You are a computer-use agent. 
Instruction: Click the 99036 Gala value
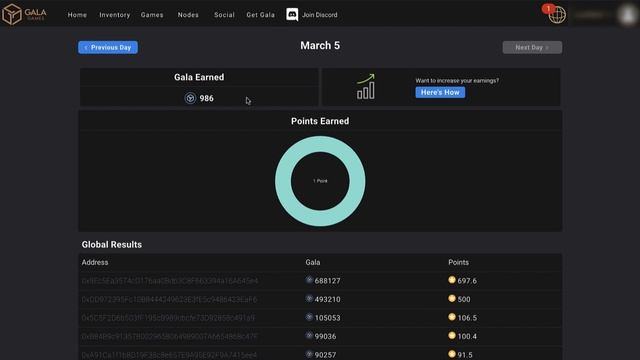coord(325,336)
